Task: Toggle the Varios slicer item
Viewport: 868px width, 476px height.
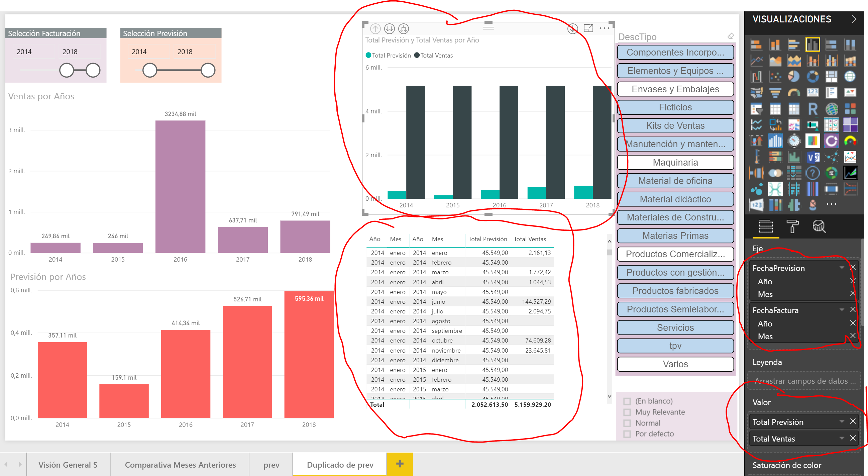Action: 675,364
